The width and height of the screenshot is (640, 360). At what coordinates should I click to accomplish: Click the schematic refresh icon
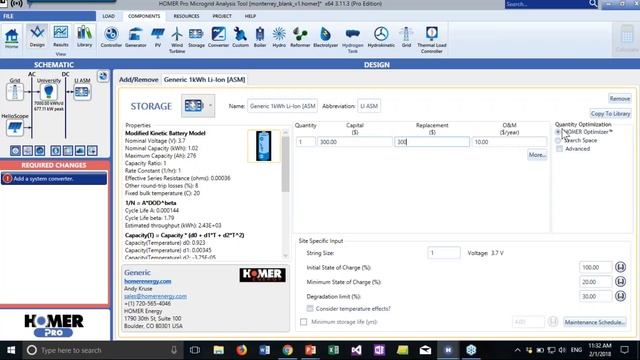pos(103,76)
